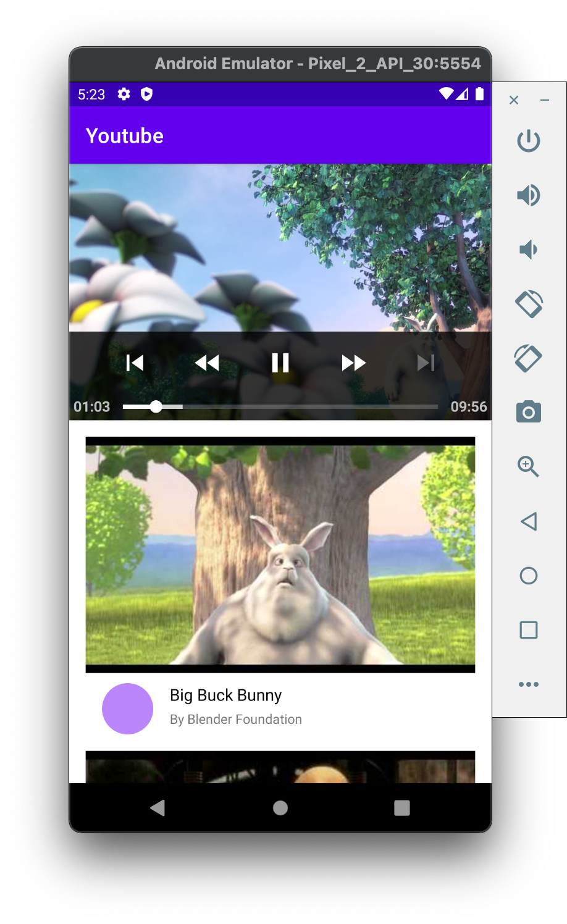Click the video seek bar thumb

click(156, 406)
